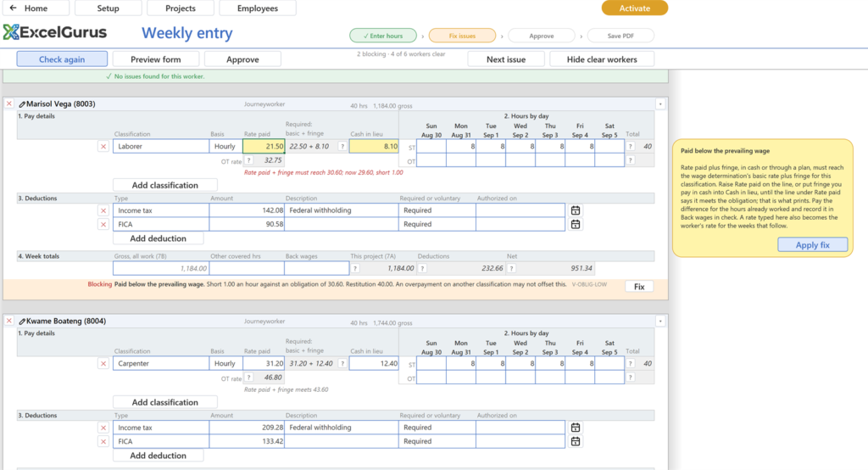Collapse Marisol Vega worker card
This screenshot has width=868, height=470.
[x=660, y=104]
